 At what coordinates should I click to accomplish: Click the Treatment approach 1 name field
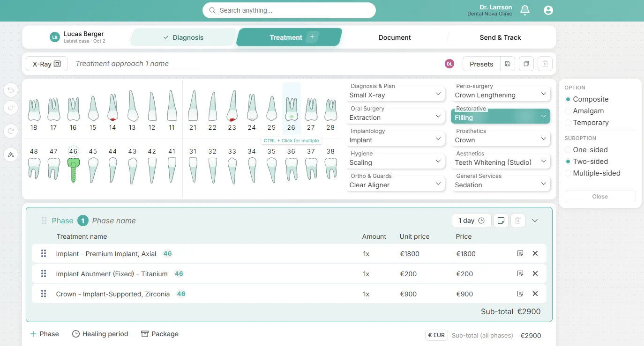136,64
